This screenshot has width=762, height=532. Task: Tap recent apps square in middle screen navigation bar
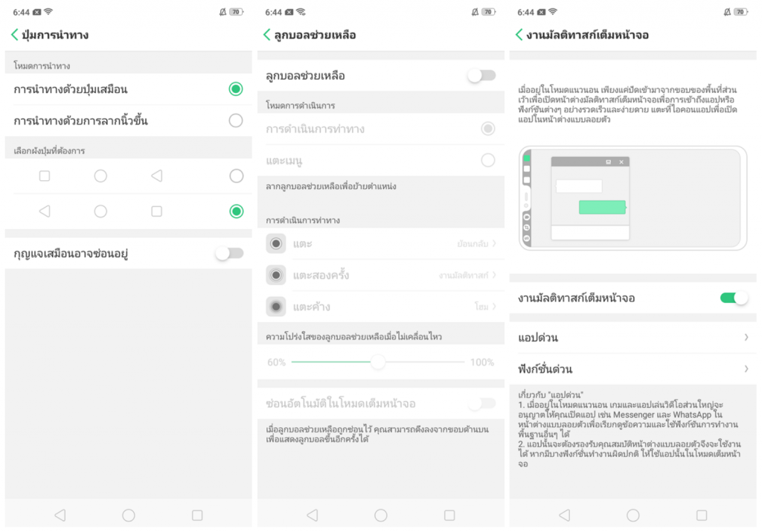click(449, 515)
